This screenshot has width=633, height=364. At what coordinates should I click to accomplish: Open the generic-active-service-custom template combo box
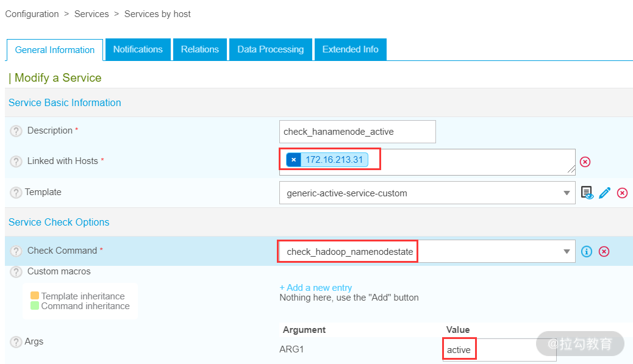tap(427, 193)
